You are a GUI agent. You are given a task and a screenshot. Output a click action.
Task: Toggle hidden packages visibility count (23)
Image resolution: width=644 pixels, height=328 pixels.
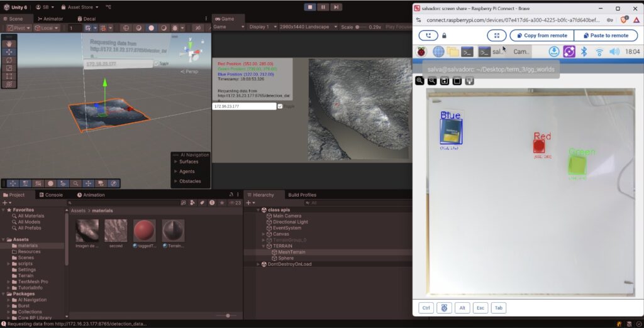click(235, 203)
